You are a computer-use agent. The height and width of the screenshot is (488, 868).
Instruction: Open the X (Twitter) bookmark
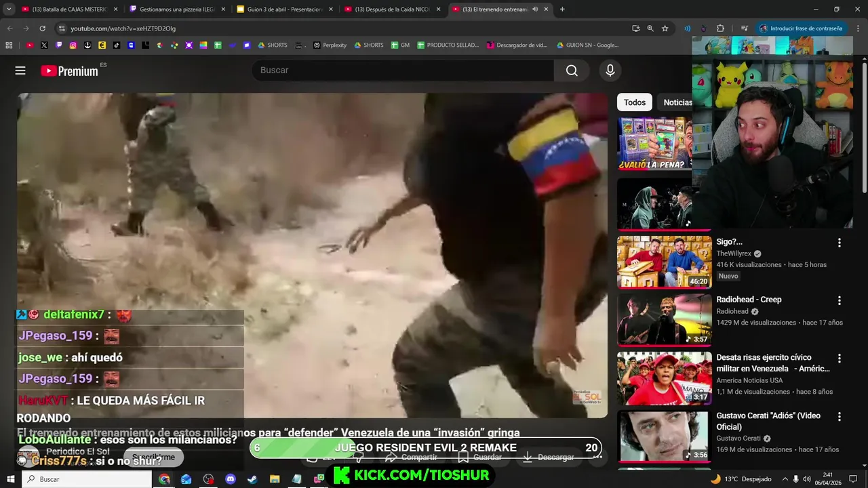click(44, 45)
